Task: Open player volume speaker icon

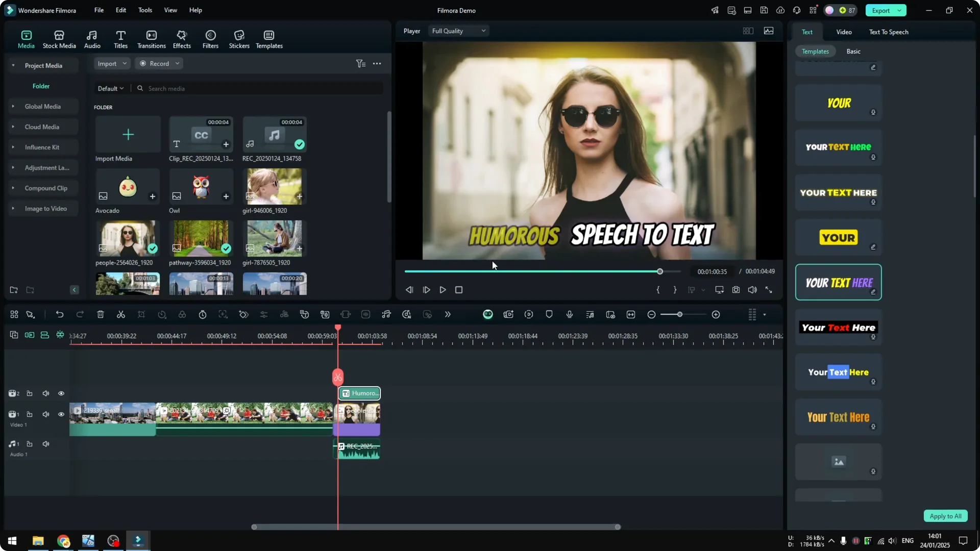Action: (752, 290)
